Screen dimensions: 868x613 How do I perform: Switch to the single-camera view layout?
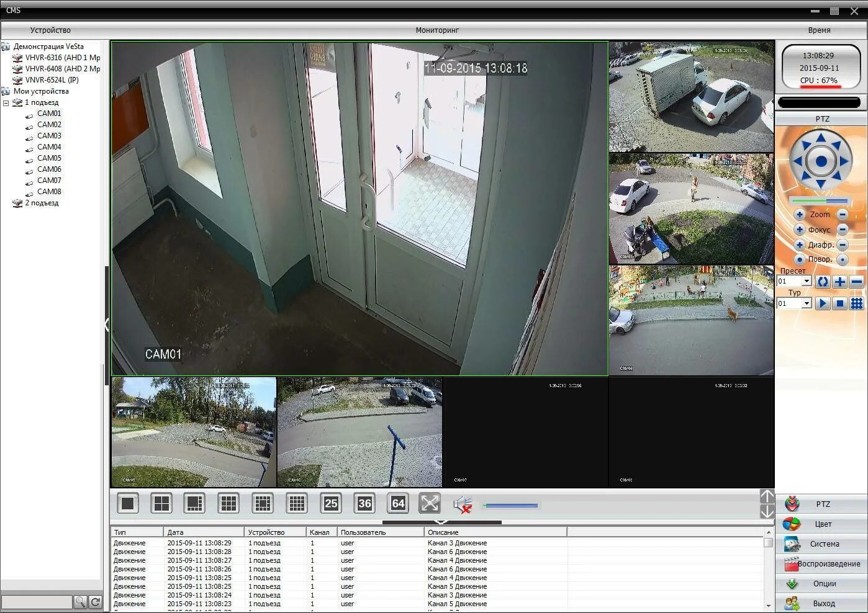click(128, 503)
